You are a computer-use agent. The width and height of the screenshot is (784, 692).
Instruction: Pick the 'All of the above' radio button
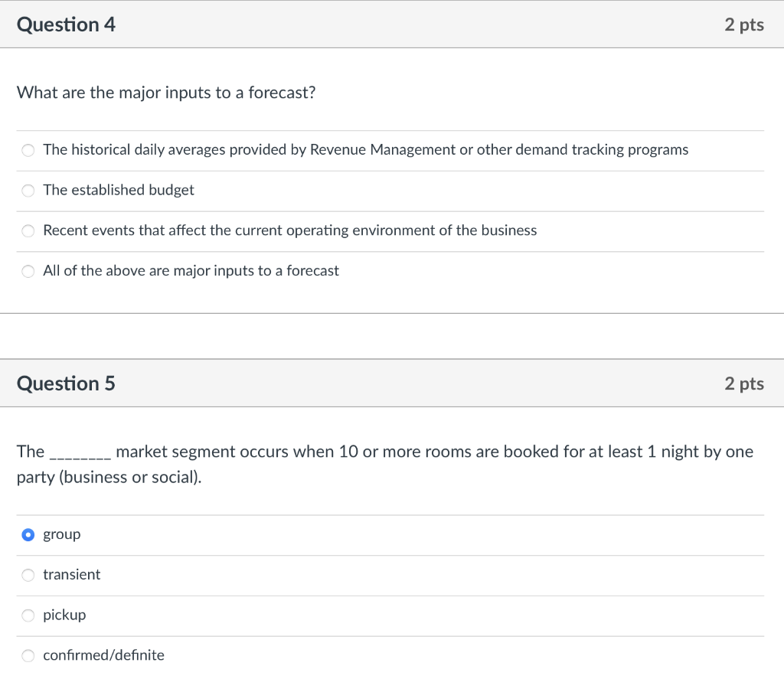[28, 271]
